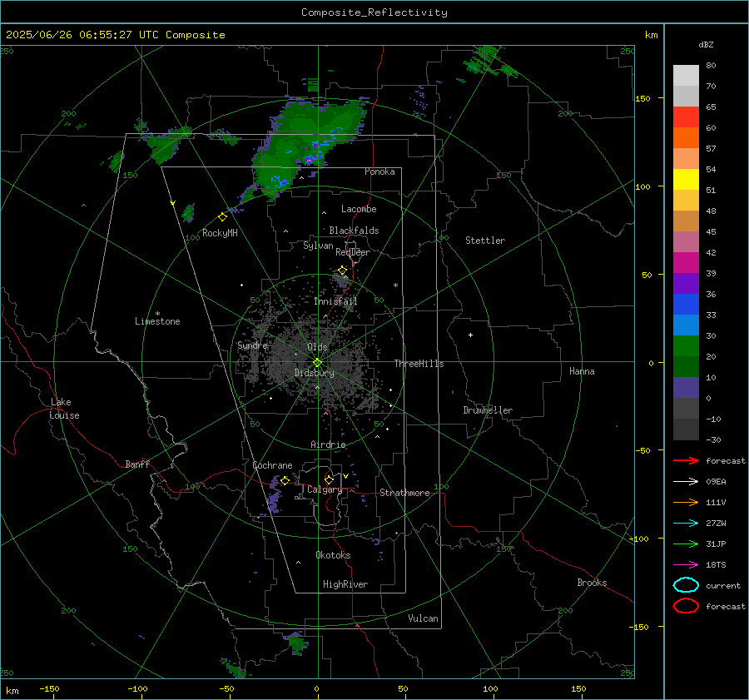
Task: Select the magenta 18TS arrow legend entry
Action: coord(686,565)
